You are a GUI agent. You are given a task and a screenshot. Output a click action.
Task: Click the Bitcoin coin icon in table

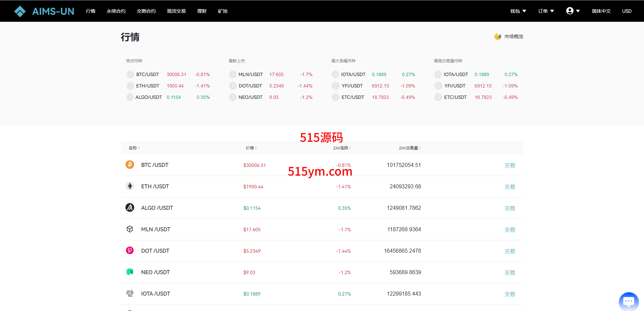(x=130, y=165)
